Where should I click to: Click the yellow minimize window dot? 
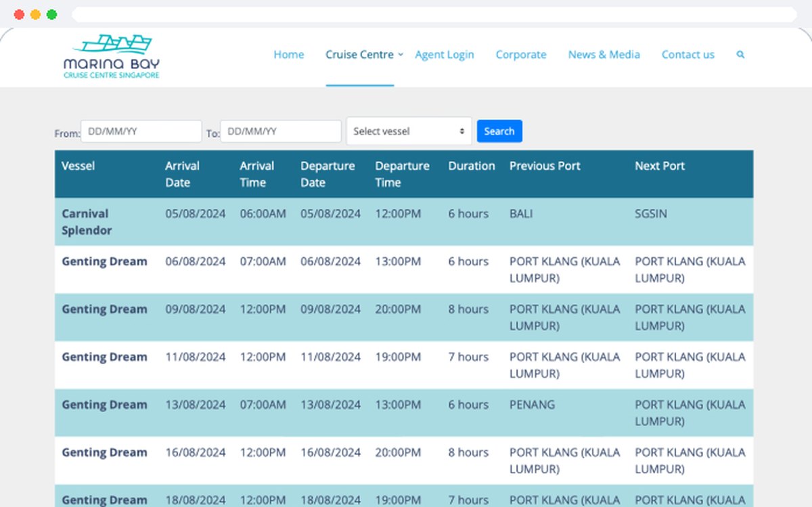(x=35, y=14)
